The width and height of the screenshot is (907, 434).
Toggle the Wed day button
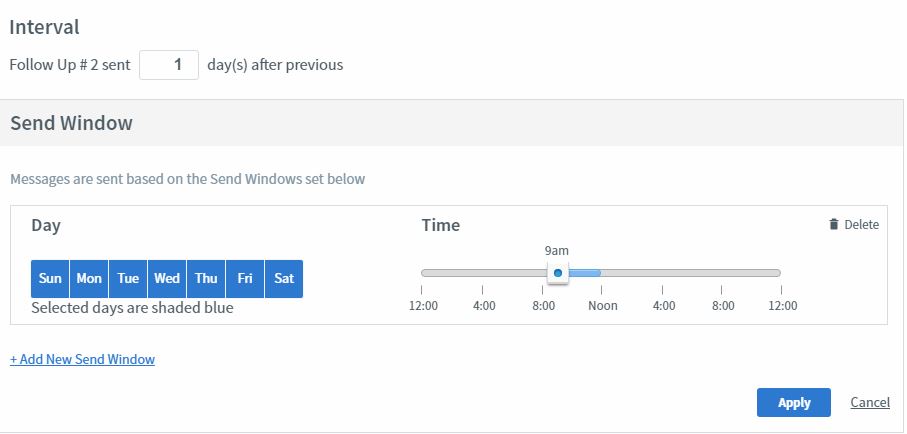click(167, 279)
